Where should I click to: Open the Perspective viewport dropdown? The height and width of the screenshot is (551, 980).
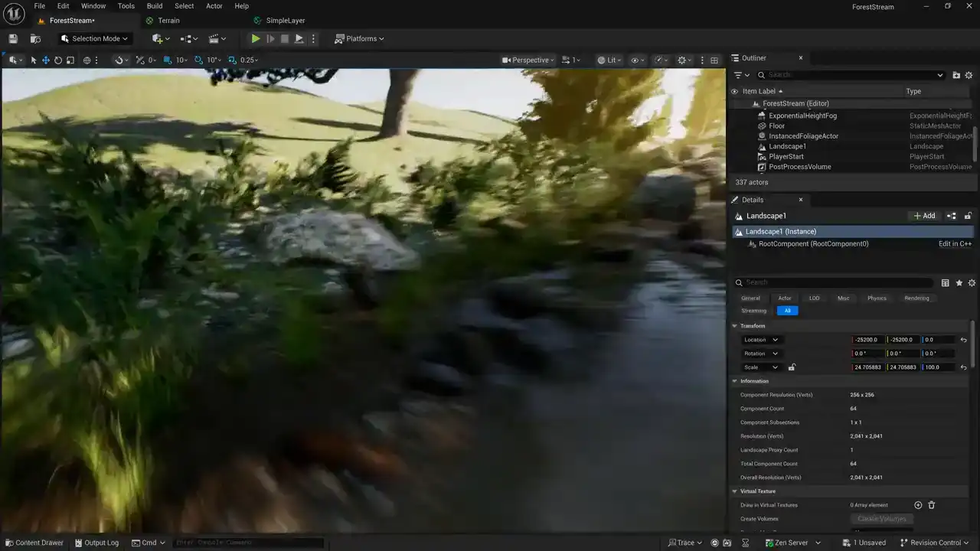point(528,60)
